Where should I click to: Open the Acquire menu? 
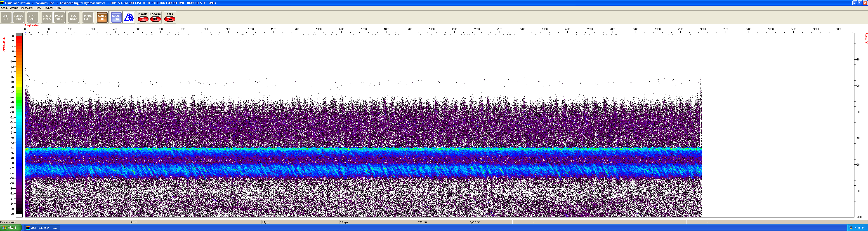point(14,8)
